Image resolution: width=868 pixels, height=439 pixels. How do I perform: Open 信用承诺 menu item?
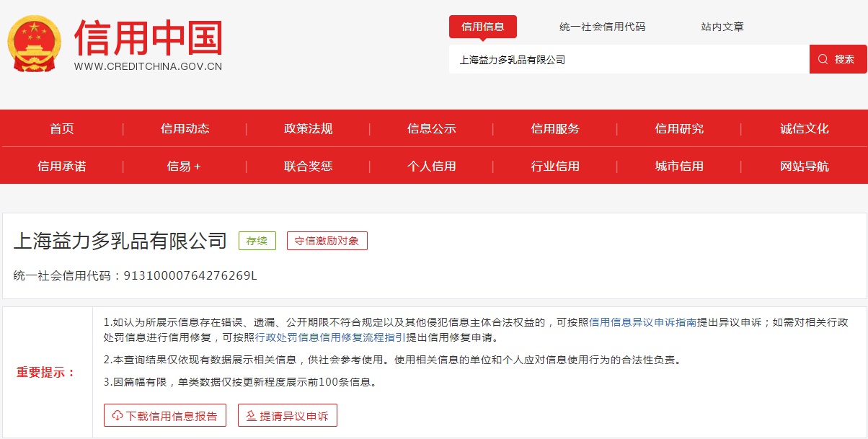[62, 167]
